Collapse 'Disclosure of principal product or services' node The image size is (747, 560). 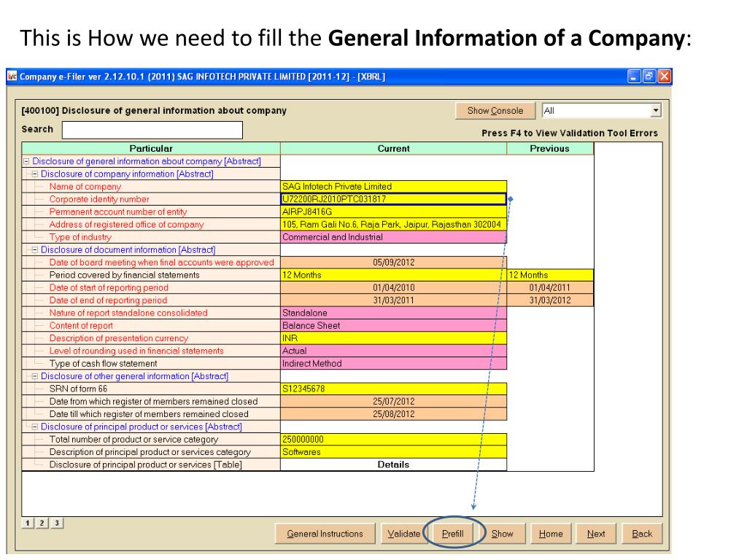(35, 427)
